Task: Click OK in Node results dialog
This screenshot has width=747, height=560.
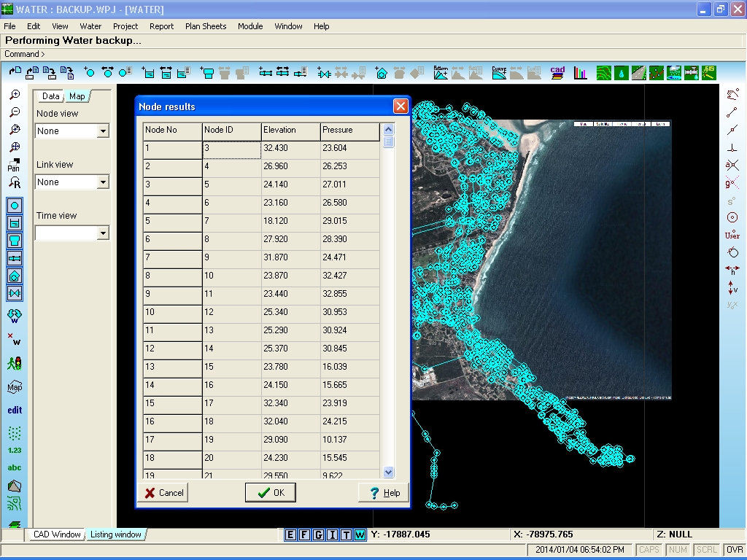Action: coord(271,492)
